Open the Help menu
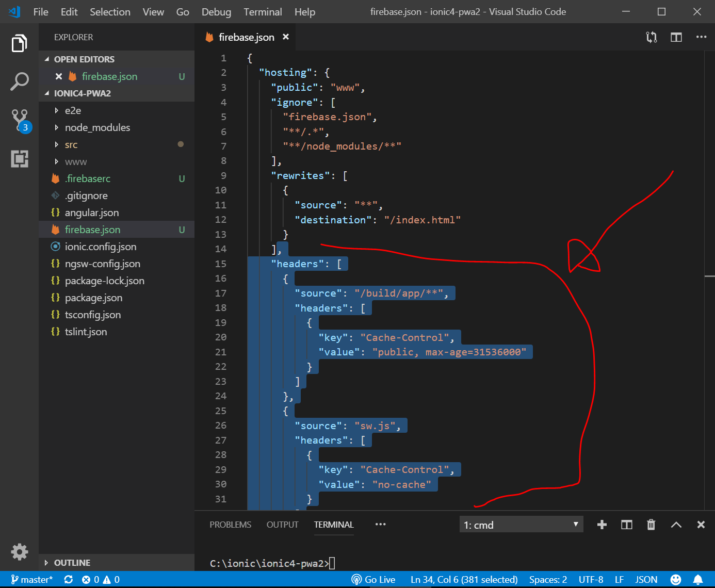Screen dimensions: 715x588 pyautogui.click(x=305, y=12)
